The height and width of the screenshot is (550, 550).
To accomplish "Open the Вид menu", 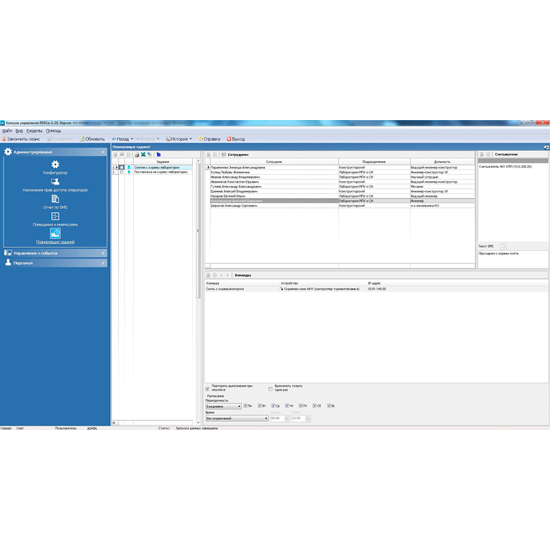I will click(x=19, y=131).
